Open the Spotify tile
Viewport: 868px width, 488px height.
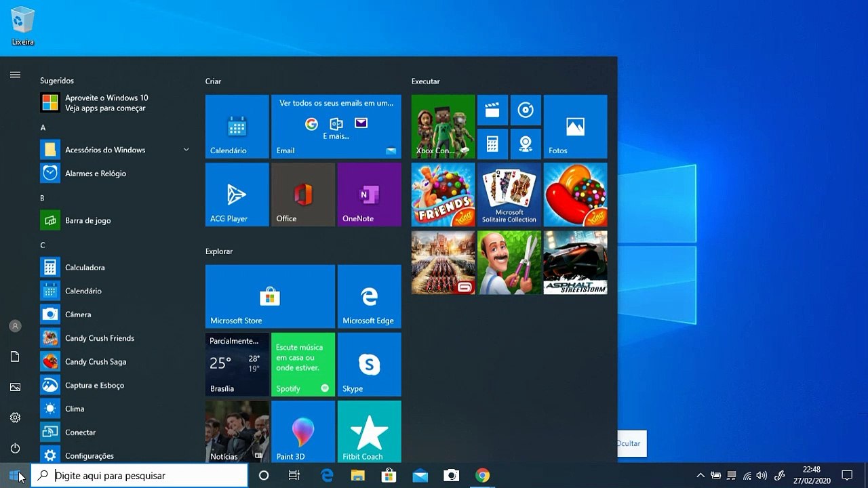tap(302, 364)
